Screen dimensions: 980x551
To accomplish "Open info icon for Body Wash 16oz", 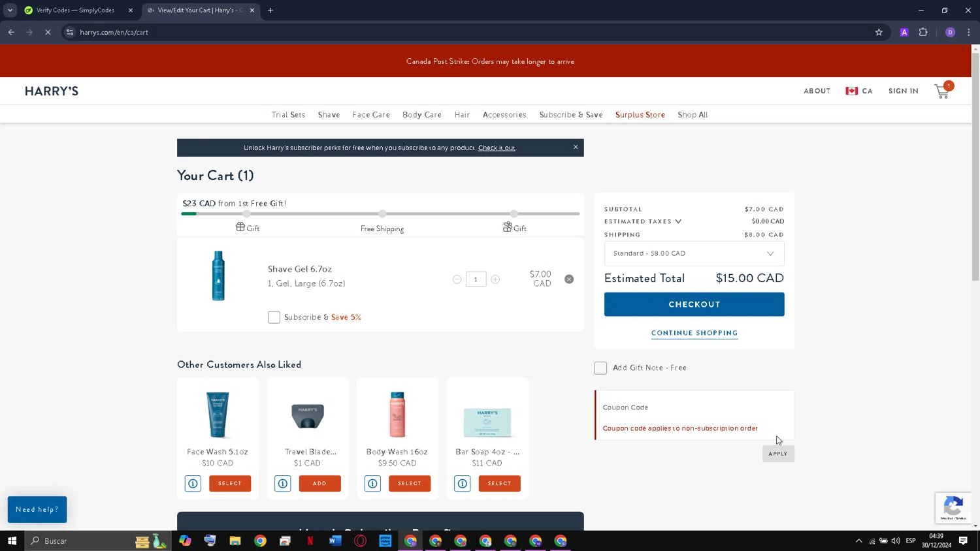I will 372,484.
